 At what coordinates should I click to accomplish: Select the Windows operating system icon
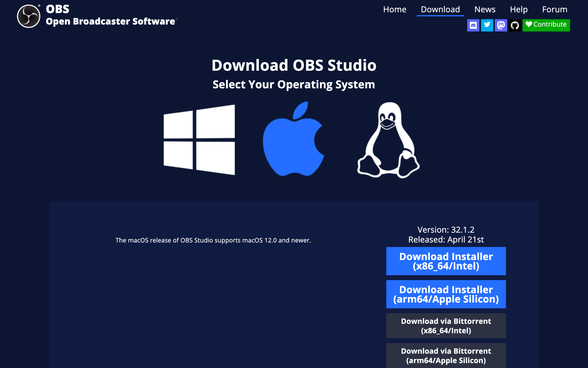(x=199, y=140)
